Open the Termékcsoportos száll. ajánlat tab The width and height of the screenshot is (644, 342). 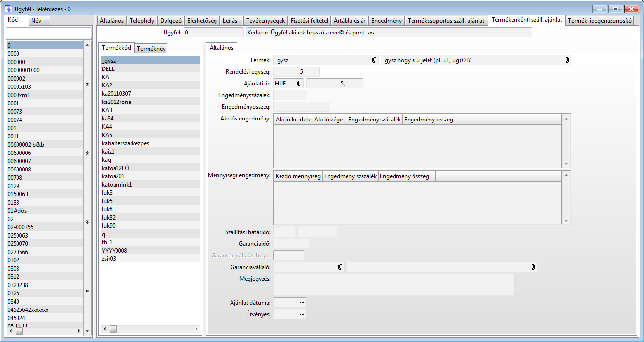tap(446, 21)
